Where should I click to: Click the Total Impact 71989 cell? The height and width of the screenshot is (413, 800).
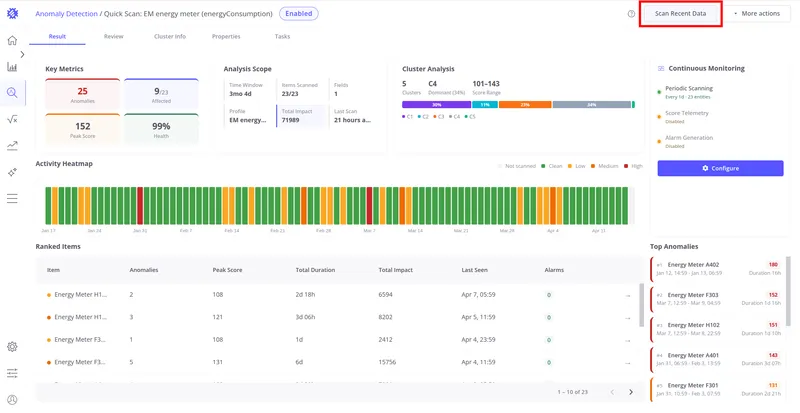pos(302,116)
